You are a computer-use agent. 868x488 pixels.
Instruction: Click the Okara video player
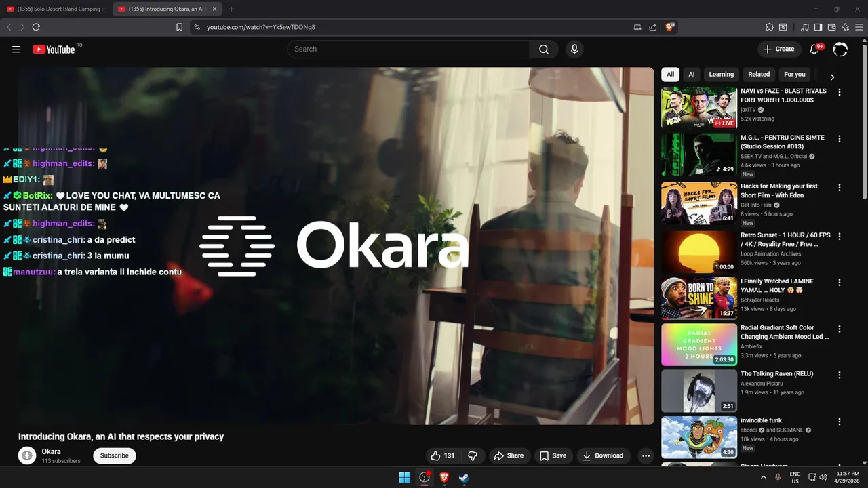[336, 246]
